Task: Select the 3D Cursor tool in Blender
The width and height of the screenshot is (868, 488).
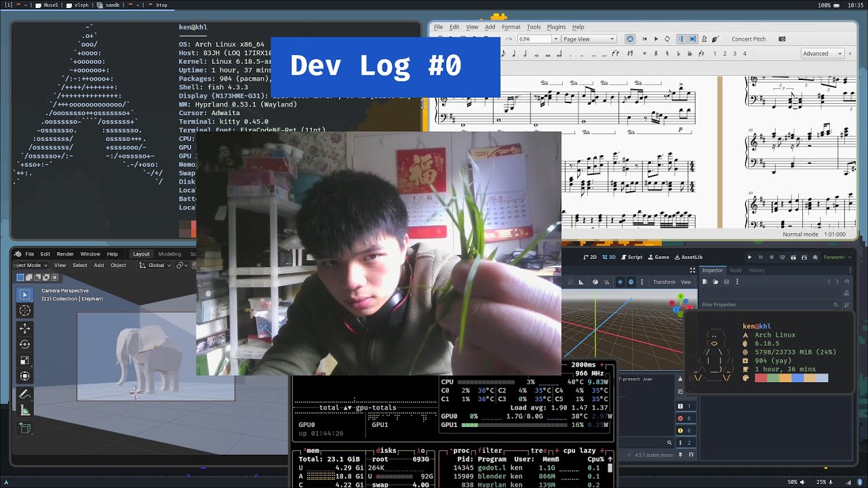Action: click(x=24, y=310)
